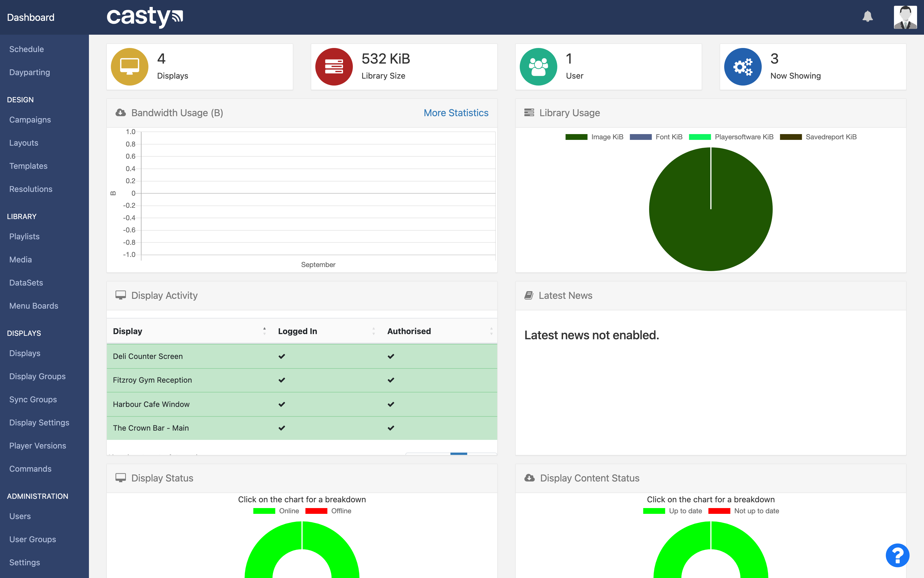Open Settings in the sidebar
924x578 pixels.
(25, 562)
